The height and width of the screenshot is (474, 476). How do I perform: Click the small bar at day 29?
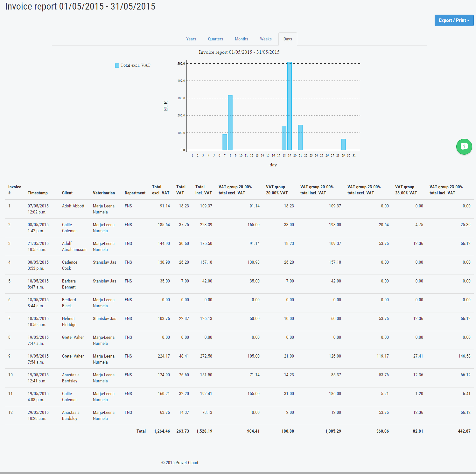343,145
